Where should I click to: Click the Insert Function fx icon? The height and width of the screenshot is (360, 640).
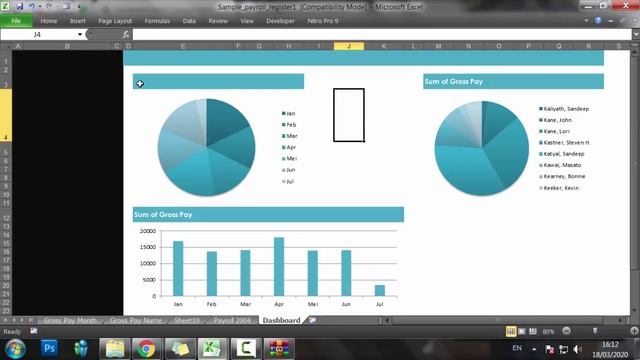[x=126, y=35]
